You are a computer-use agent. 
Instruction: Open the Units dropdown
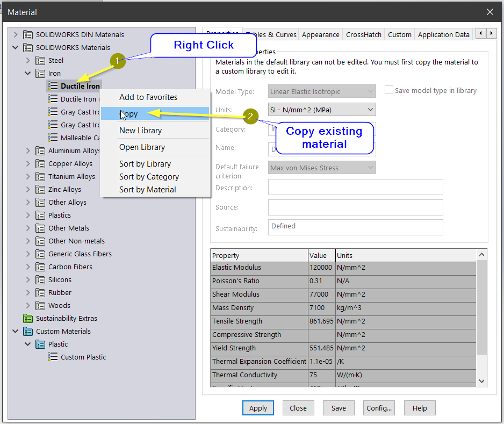click(322, 110)
